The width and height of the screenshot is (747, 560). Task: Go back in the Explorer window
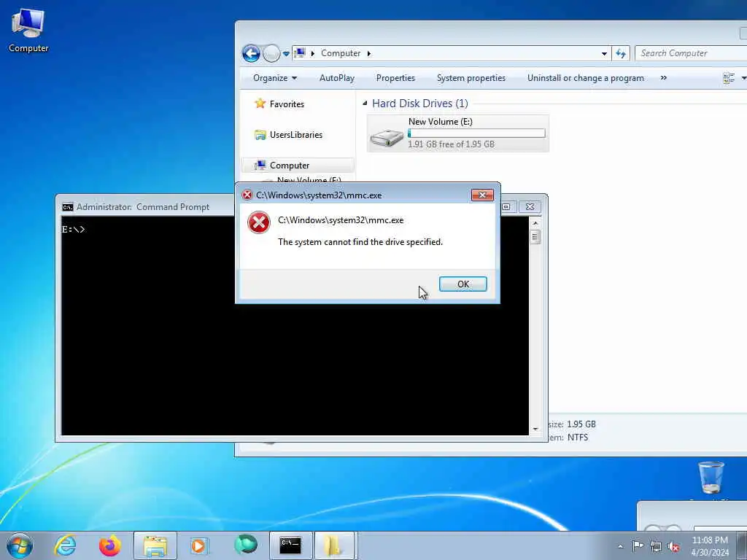point(251,53)
